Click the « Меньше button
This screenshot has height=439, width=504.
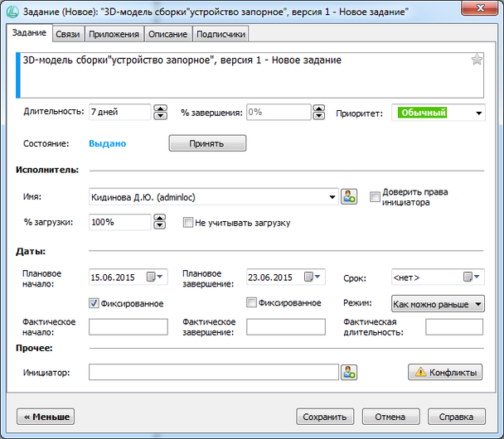(46, 417)
